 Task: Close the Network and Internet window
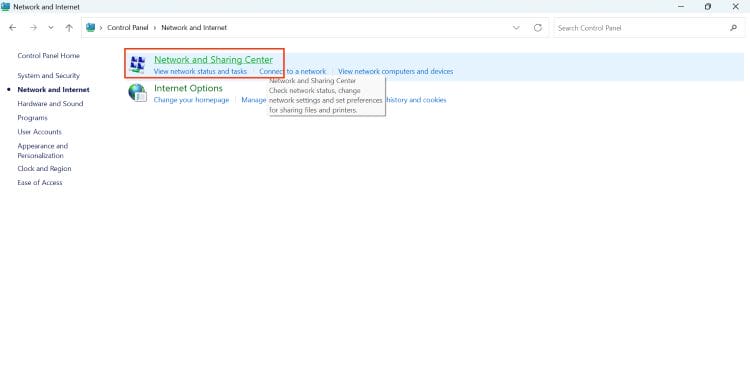[x=736, y=7]
